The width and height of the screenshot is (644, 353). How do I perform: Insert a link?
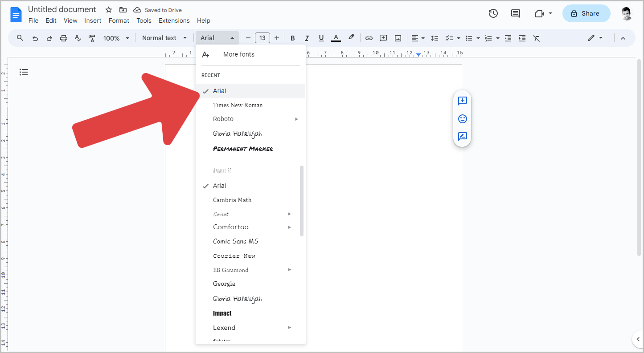tap(369, 38)
